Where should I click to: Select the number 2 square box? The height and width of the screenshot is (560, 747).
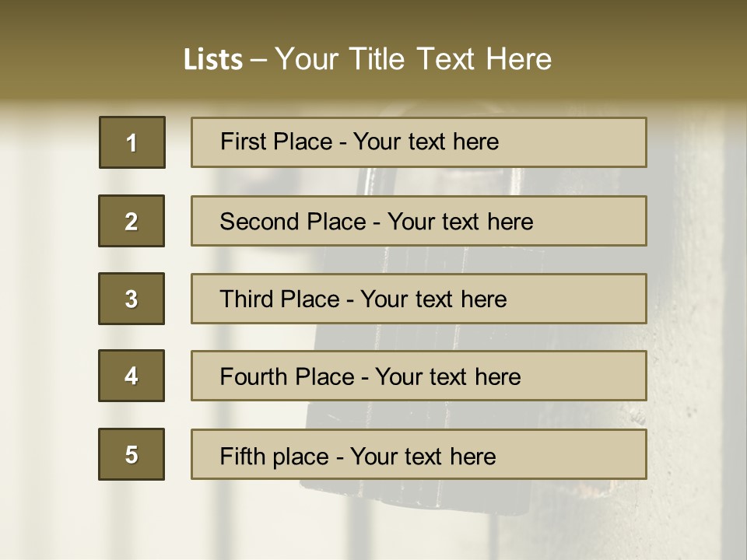pyautogui.click(x=132, y=221)
